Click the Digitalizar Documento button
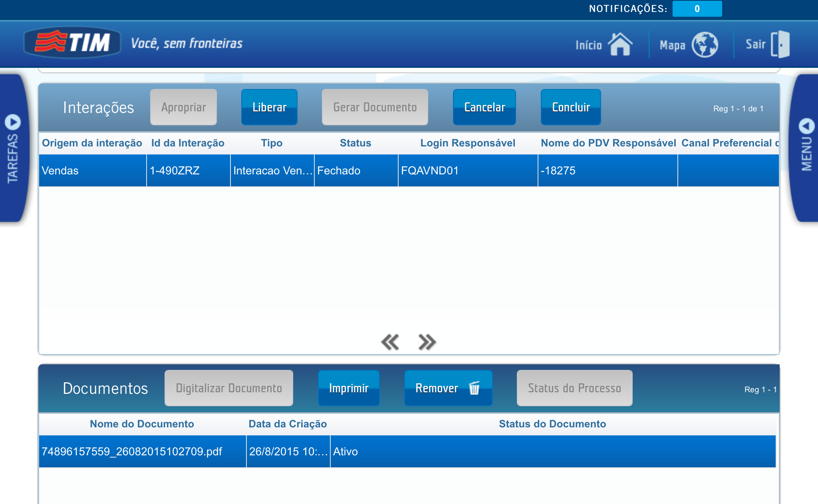818x504 pixels. (229, 388)
